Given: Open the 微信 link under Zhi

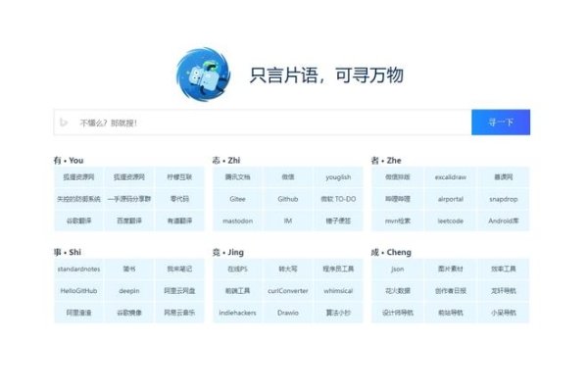Looking at the screenshot, I should click(288, 177).
